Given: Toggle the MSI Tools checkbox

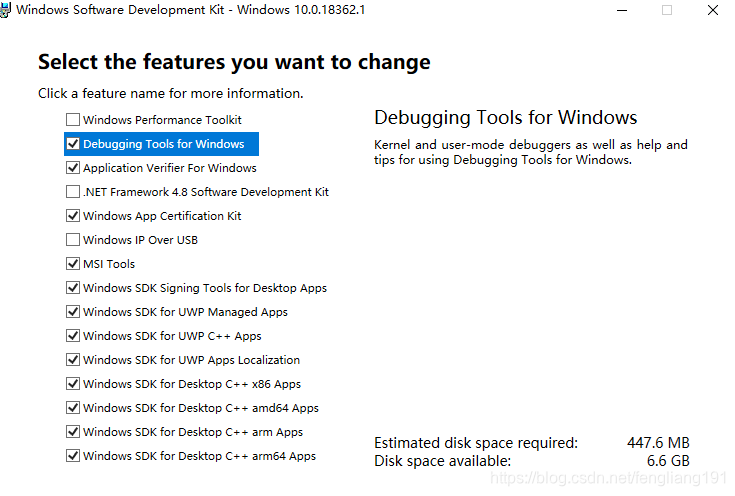Looking at the screenshot, I should pos(73,263).
